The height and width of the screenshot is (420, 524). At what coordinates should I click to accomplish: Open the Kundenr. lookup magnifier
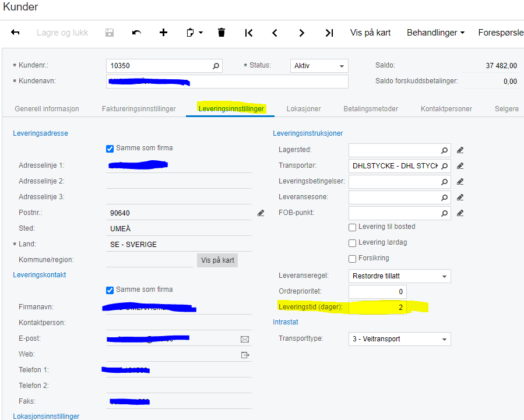click(216, 66)
